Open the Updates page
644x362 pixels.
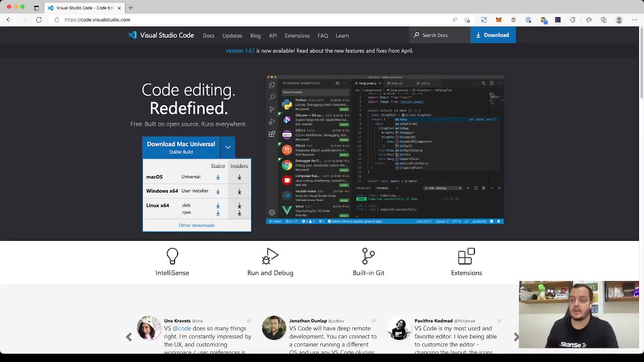(x=232, y=36)
